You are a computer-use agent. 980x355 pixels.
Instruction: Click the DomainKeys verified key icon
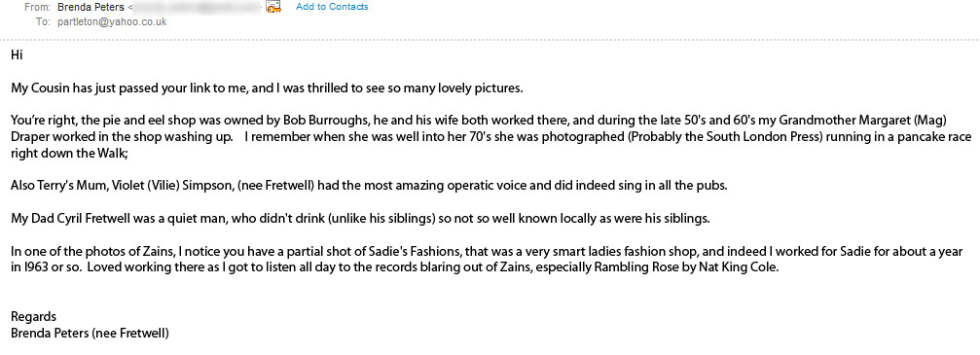point(273,7)
